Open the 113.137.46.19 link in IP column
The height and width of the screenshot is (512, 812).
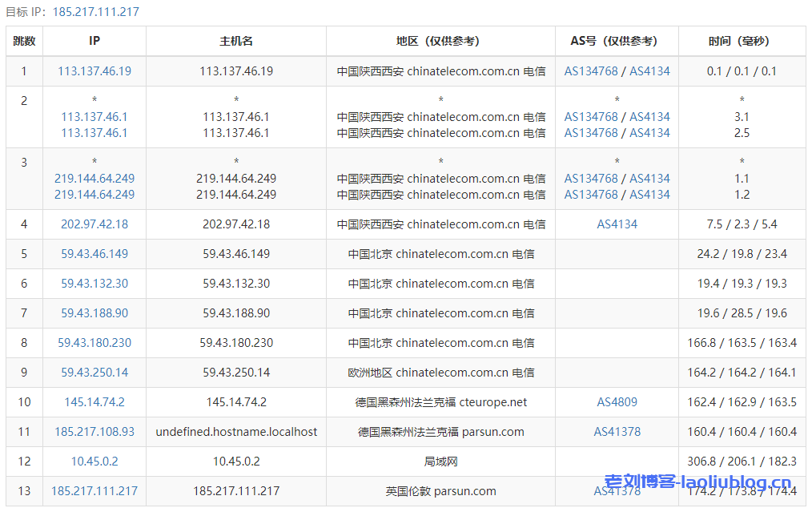click(94, 71)
